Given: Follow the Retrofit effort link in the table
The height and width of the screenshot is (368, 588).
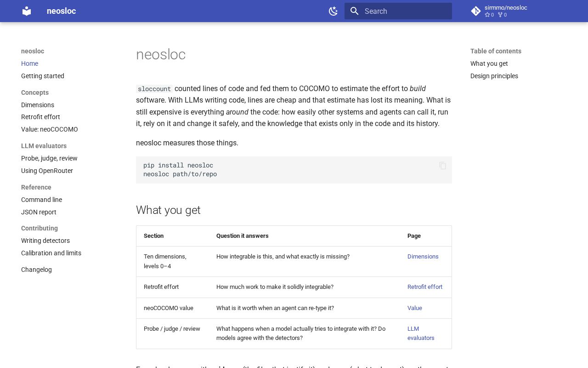Looking at the screenshot, I should pyautogui.click(x=425, y=287).
